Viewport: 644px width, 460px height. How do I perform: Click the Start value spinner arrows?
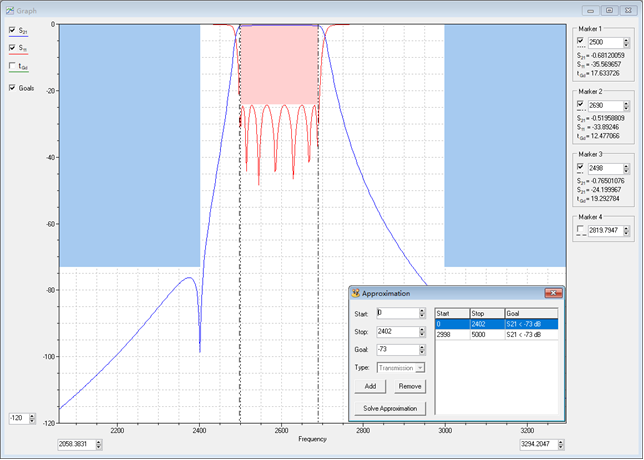click(x=422, y=315)
